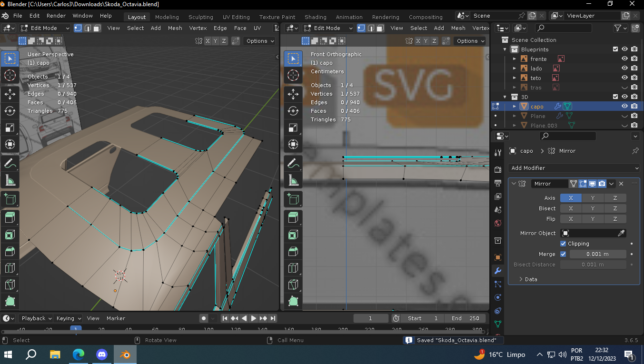This screenshot has width=644, height=364.
Task: Switch to the Modeling workspace tab
Action: 167,17
